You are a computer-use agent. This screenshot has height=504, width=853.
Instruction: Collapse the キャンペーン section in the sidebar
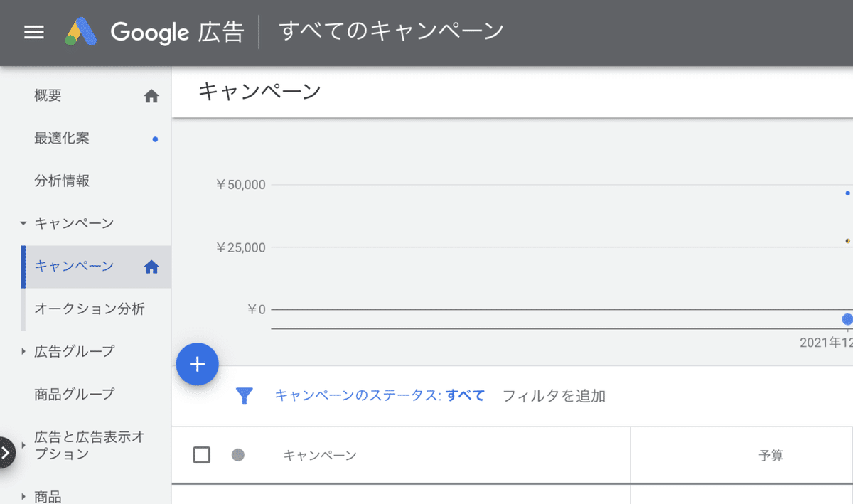coord(23,222)
